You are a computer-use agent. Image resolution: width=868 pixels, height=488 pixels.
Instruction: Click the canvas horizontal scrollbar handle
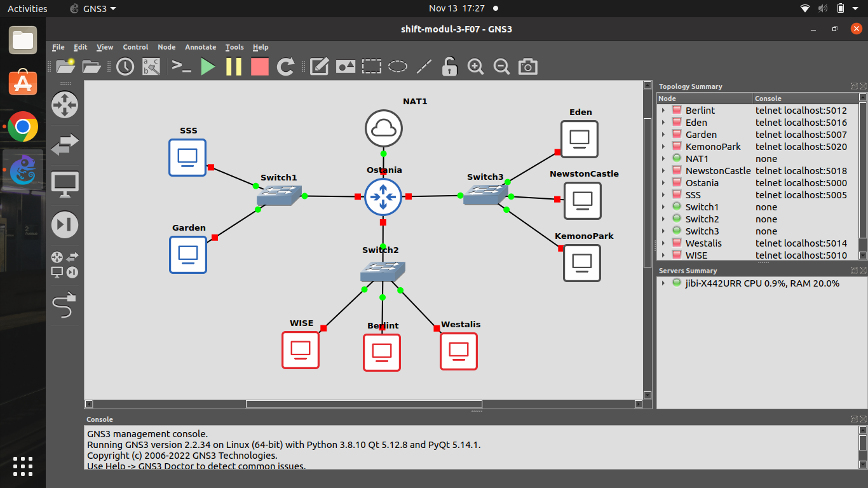(x=364, y=404)
